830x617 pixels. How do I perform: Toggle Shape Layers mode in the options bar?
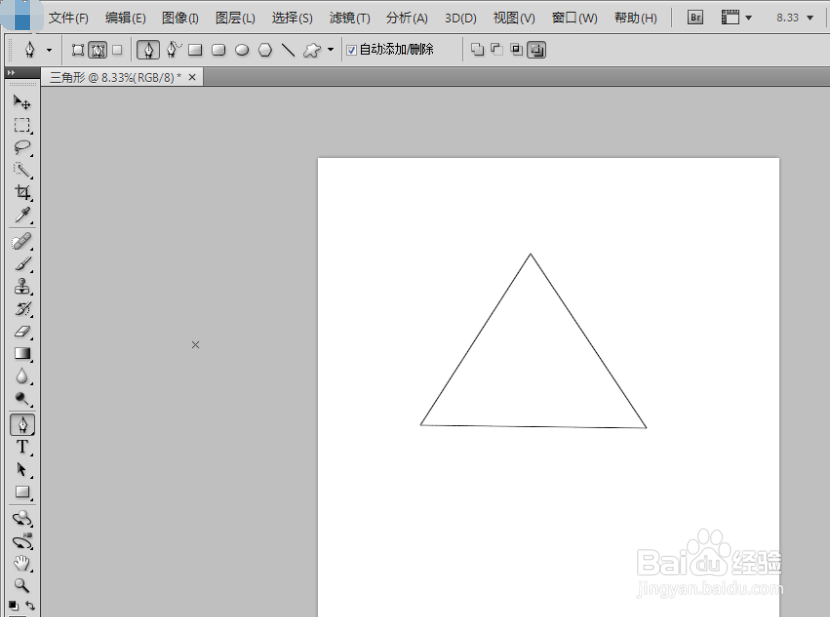click(77, 49)
